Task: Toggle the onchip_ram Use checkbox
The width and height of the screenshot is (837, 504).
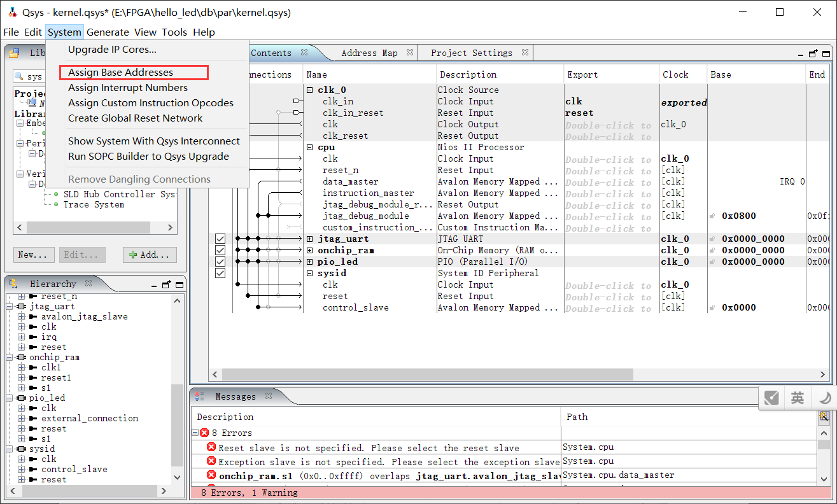Action: coord(220,250)
